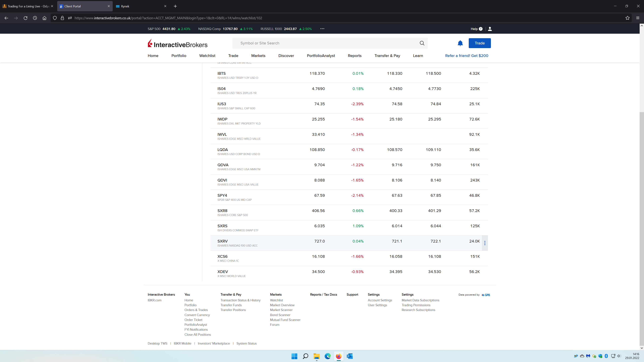The width and height of the screenshot is (644, 362).
Task: Open Market Scanner footer link
Action: [x=281, y=310]
